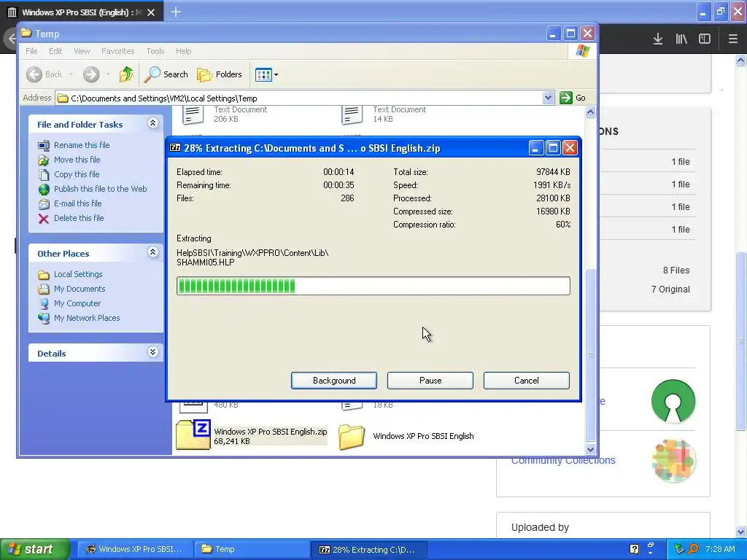Click Move this file
The image size is (747, 560).
pos(77,160)
